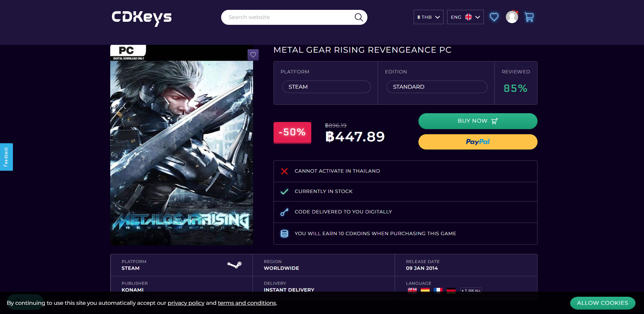This screenshot has height=314, width=644.
Task: Click the Metal Gear Rising Revengeance title
Action: click(x=362, y=50)
